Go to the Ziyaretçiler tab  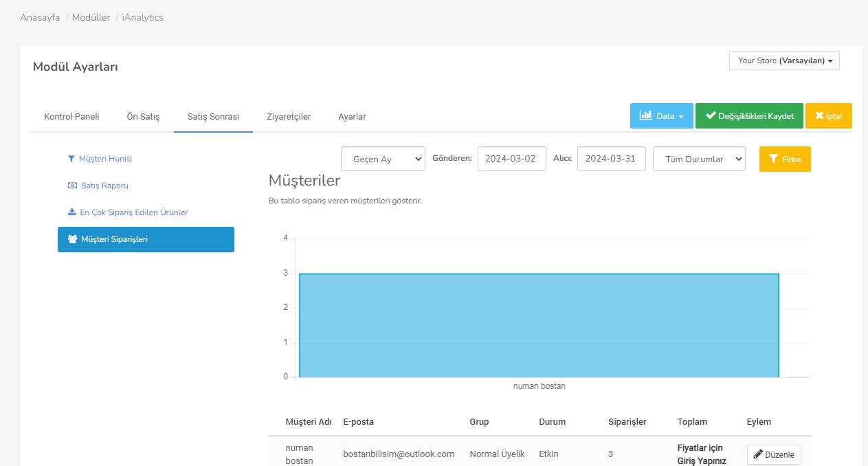[289, 117]
